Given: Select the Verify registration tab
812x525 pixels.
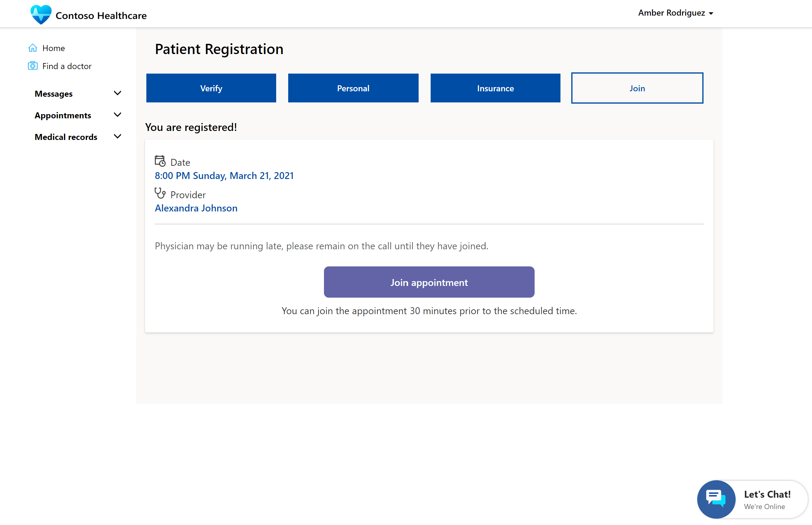Looking at the screenshot, I should (211, 87).
